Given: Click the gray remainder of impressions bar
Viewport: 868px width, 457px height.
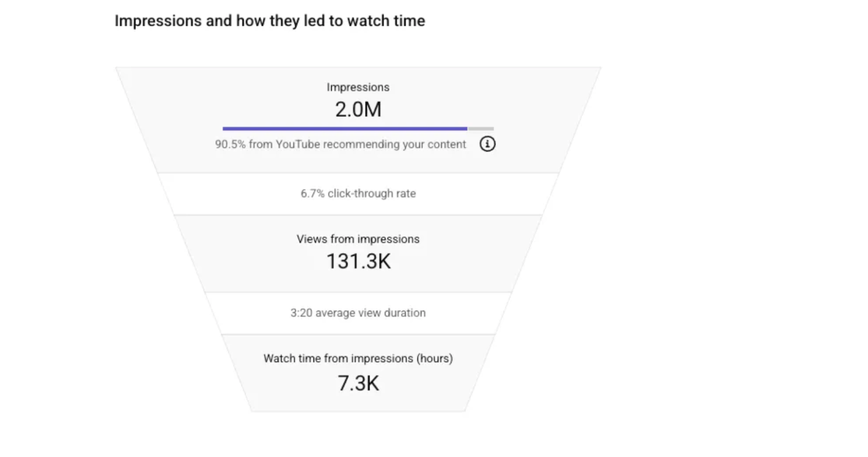Looking at the screenshot, I should (480, 128).
